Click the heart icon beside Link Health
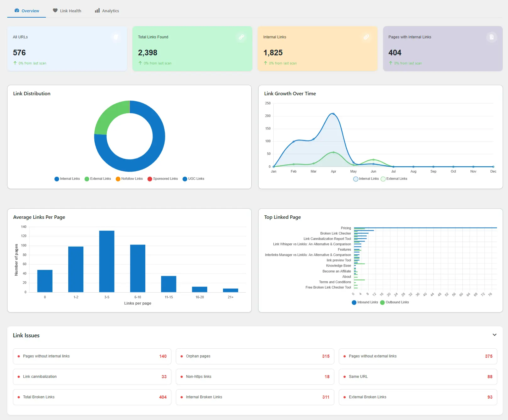The image size is (508, 420). [x=55, y=10]
